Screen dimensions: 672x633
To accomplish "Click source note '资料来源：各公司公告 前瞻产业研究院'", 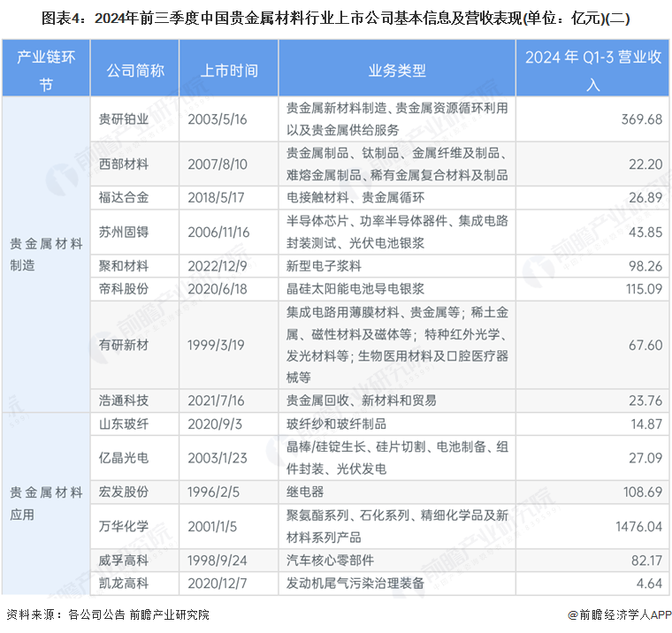I will coord(108,615).
